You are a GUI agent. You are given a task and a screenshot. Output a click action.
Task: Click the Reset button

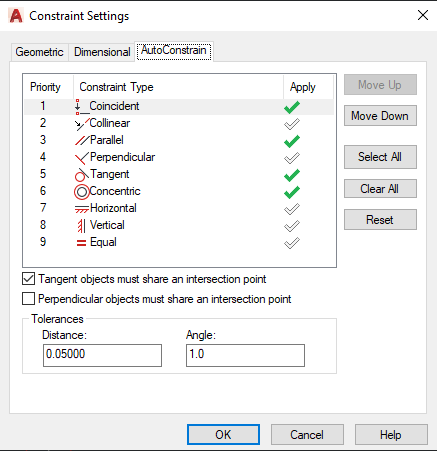coord(380,220)
